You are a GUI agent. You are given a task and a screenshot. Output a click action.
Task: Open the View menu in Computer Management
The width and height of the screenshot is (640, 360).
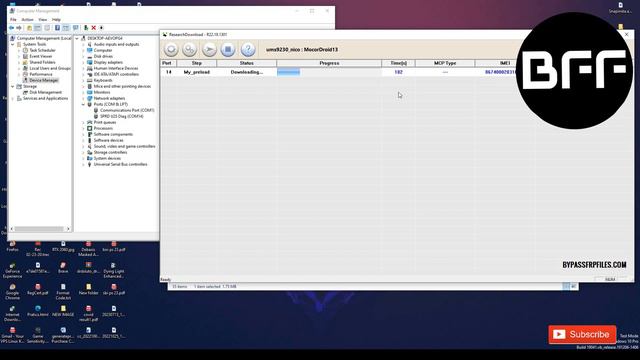[42, 20]
